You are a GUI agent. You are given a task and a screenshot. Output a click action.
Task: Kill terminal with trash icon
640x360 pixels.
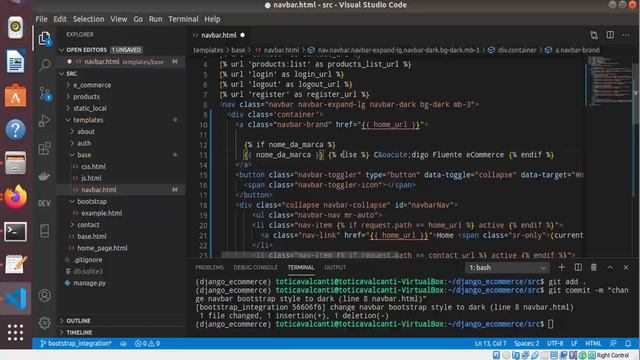point(593,267)
